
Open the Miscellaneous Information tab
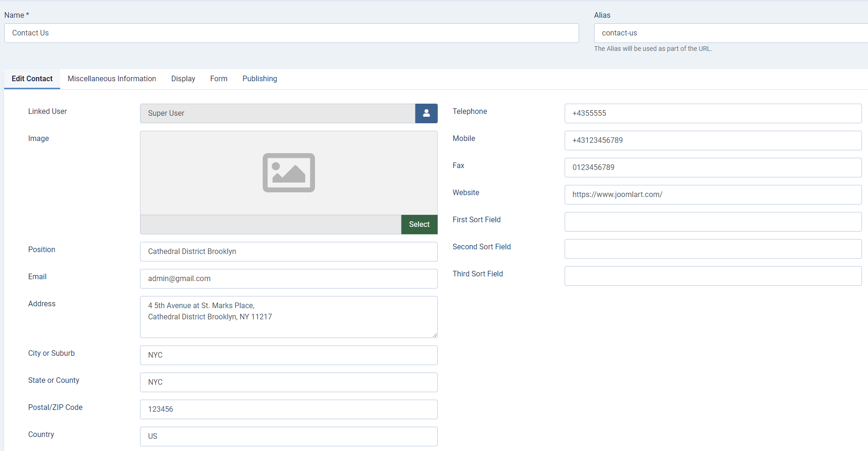pyautogui.click(x=112, y=79)
